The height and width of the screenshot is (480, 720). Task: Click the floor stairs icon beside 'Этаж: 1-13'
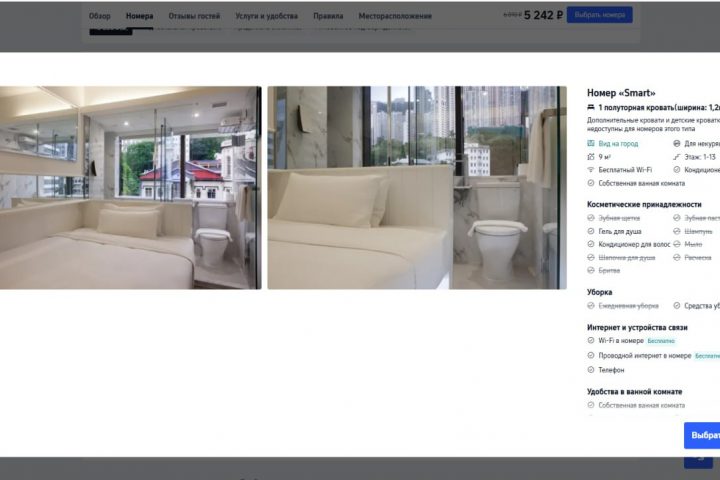click(x=676, y=157)
